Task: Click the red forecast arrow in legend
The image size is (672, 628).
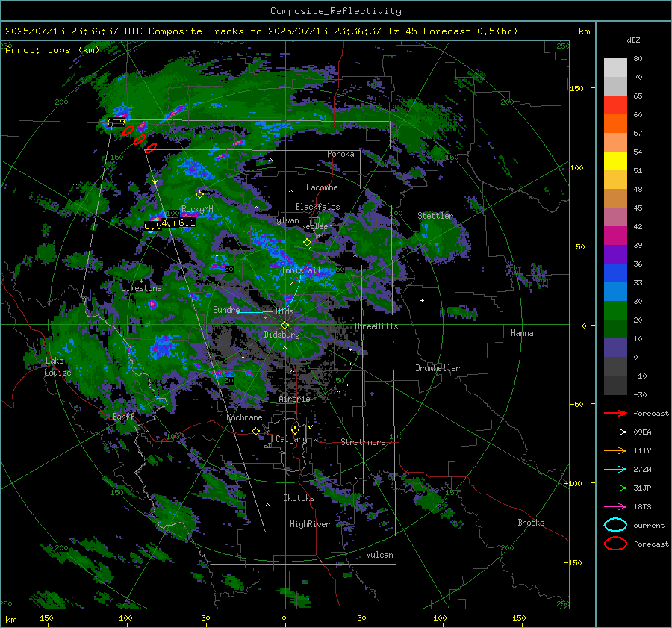Action: [x=615, y=413]
